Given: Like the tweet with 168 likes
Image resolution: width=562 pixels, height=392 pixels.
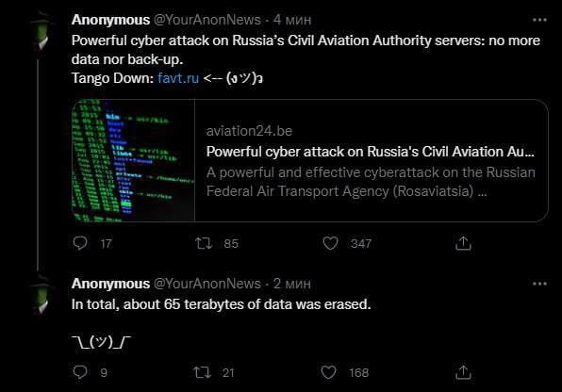Looking at the screenshot, I should [x=328, y=372].
